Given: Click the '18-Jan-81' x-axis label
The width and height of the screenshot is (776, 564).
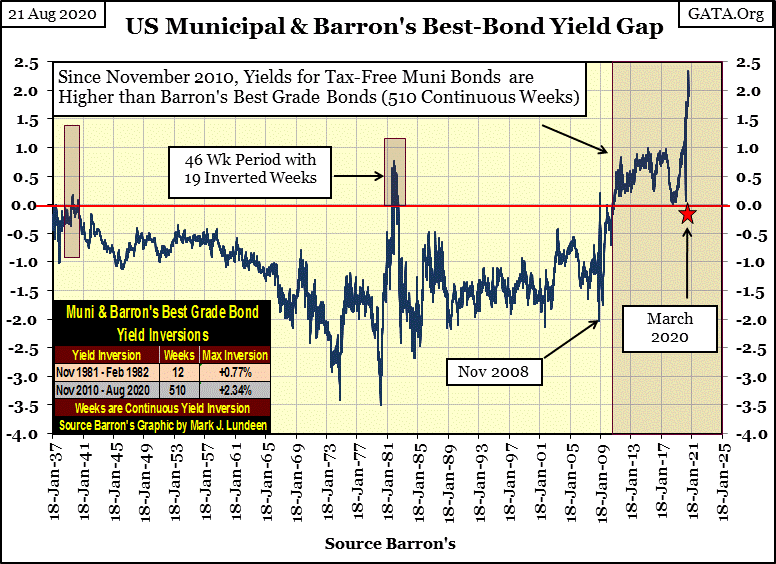Looking at the screenshot, I should (x=389, y=480).
